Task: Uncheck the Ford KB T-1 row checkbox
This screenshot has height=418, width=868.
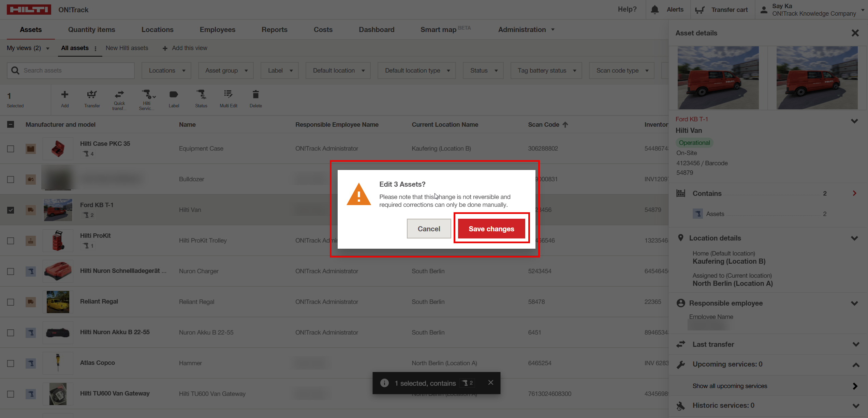Action: coord(11,210)
